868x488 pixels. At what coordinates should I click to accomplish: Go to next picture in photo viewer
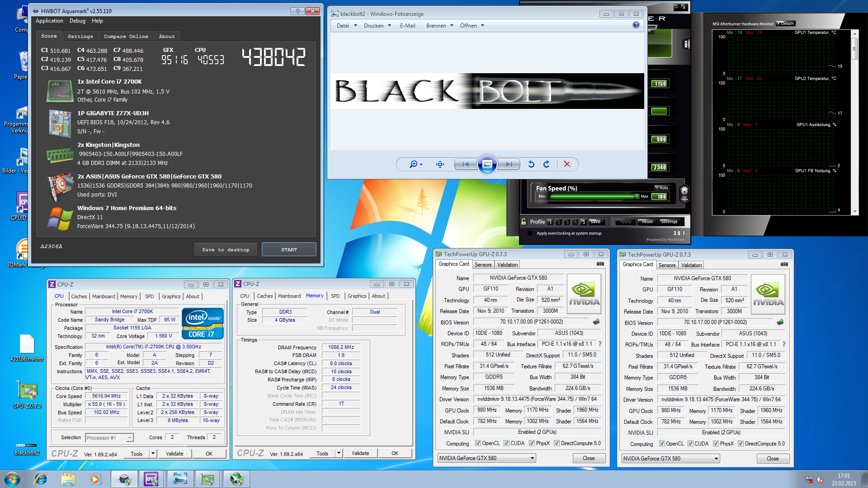coord(509,164)
